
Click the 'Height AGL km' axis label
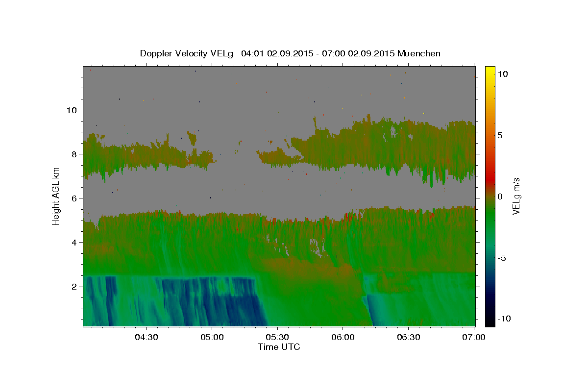coord(56,196)
